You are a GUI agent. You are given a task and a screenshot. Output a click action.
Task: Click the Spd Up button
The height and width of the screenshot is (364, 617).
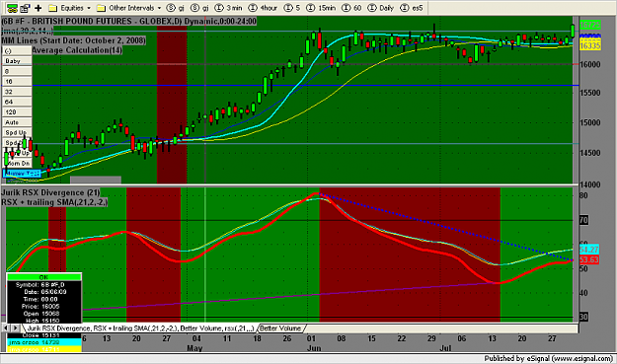point(17,132)
